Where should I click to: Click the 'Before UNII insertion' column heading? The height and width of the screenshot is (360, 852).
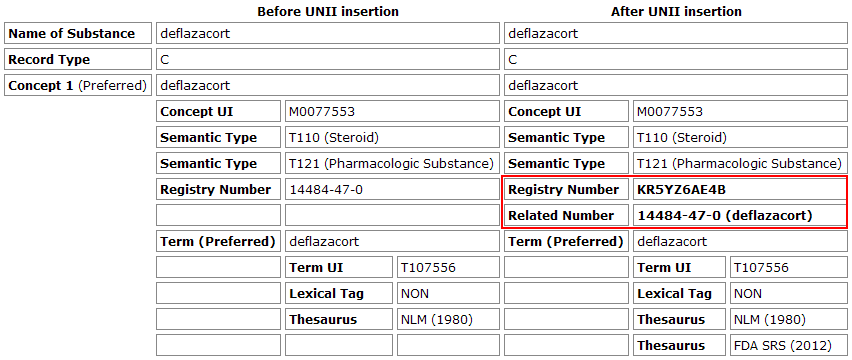(x=328, y=11)
